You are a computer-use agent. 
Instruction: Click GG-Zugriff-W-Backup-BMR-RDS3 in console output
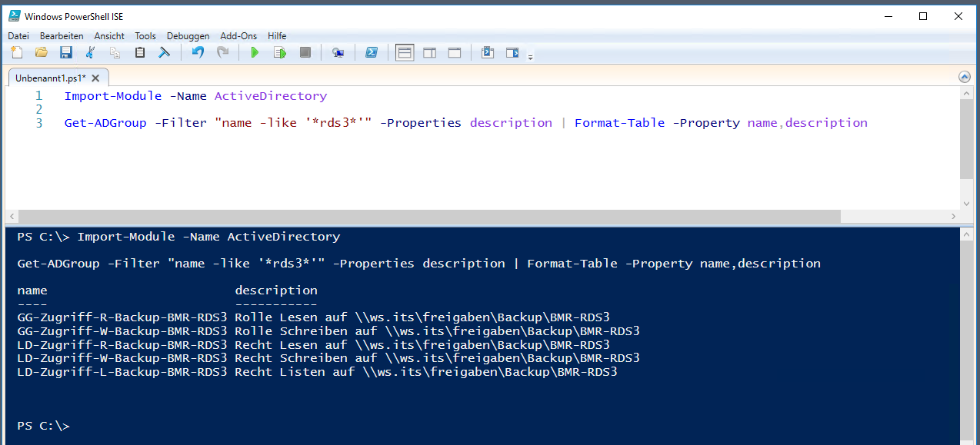point(122,331)
